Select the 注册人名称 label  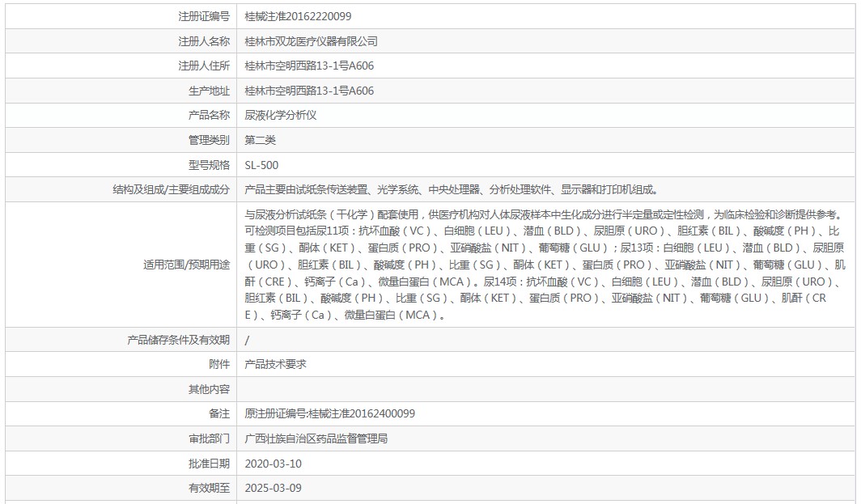click(204, 41)
